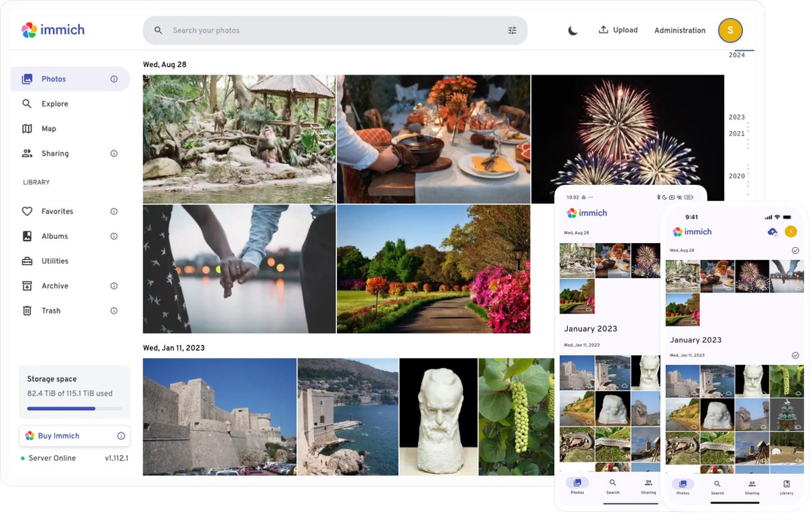Open the Explore section in the sidebar
812x524 pixels.
click(49, 104)
